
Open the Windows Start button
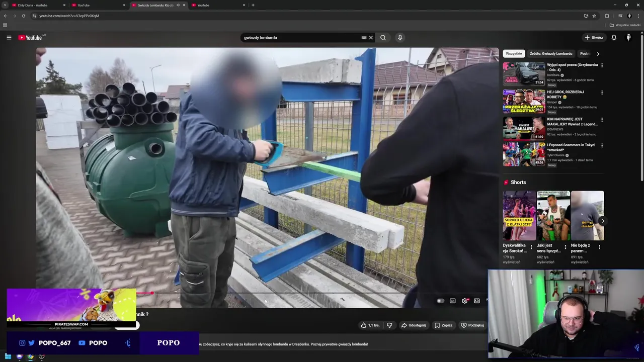[8, 357]
